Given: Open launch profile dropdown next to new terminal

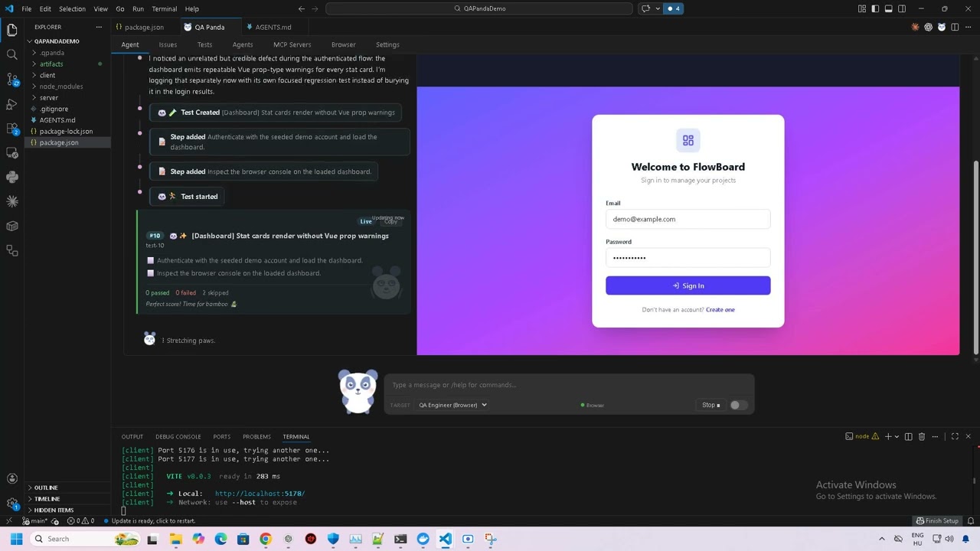Looking at the screenshot, I should [897, 436].
